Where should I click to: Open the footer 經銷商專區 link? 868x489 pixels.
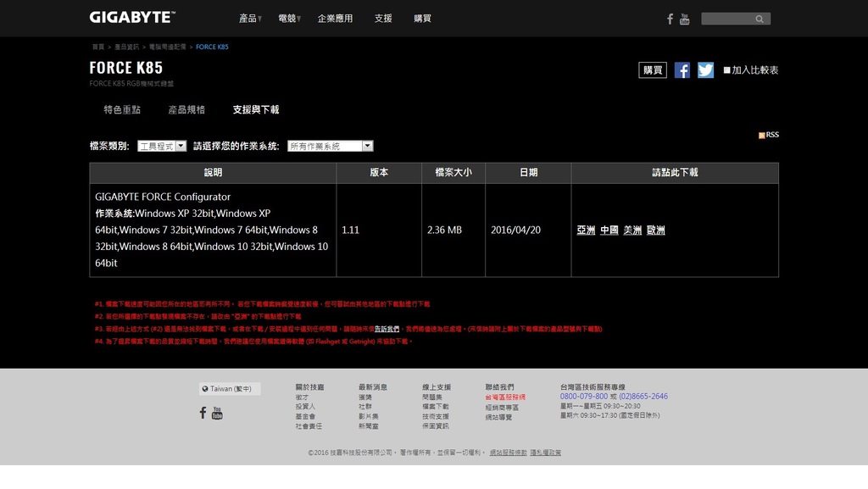coord(502,408)
